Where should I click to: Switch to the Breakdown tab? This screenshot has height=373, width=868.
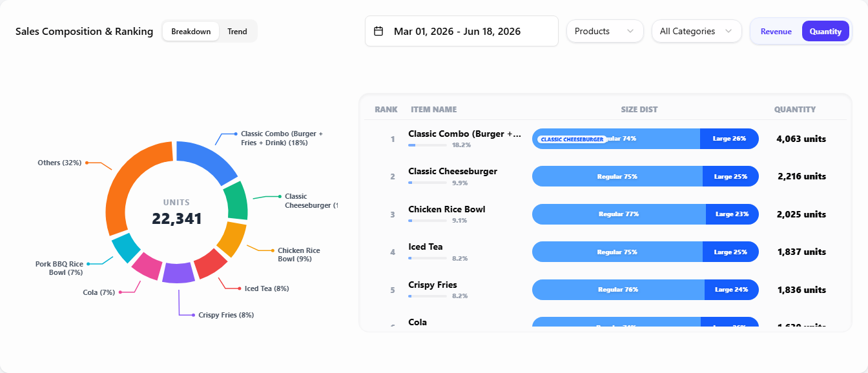(191, 31)
